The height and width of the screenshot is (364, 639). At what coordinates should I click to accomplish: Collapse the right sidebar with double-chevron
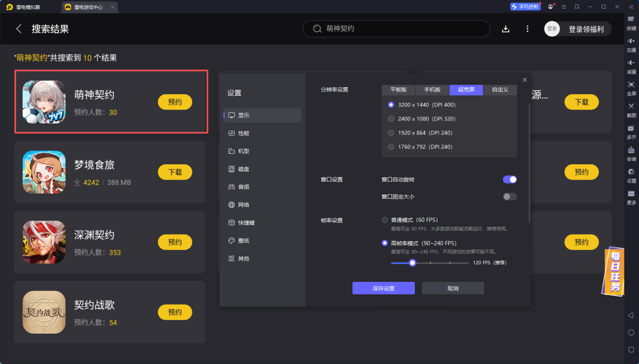631,7
